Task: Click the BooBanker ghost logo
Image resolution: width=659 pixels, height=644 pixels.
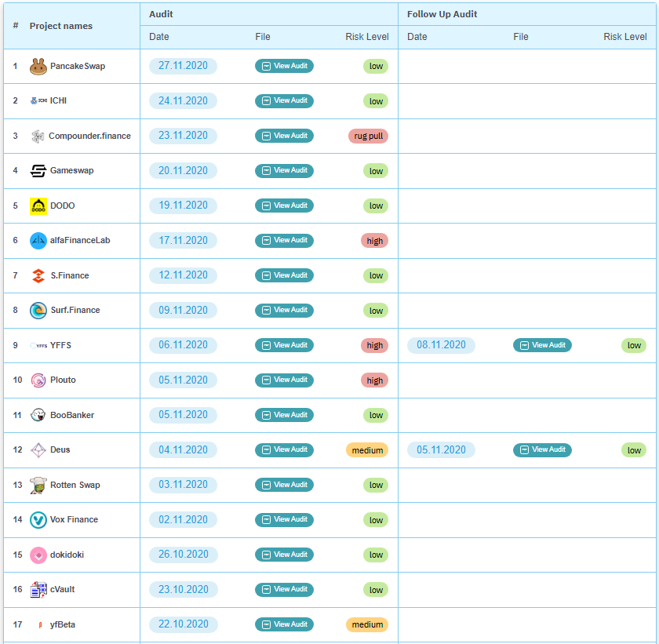Action: 38,415
